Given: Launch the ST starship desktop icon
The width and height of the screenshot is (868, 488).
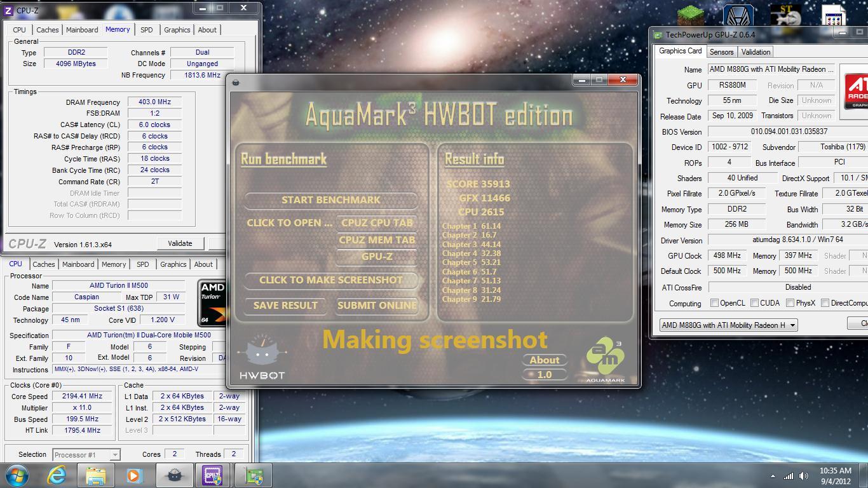Looking at the screenshot, I should [x=785, y=15].
